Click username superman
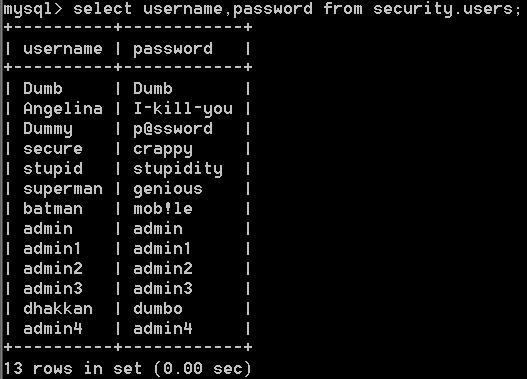Viewport: 527px width, 379px height. point(63,190)
